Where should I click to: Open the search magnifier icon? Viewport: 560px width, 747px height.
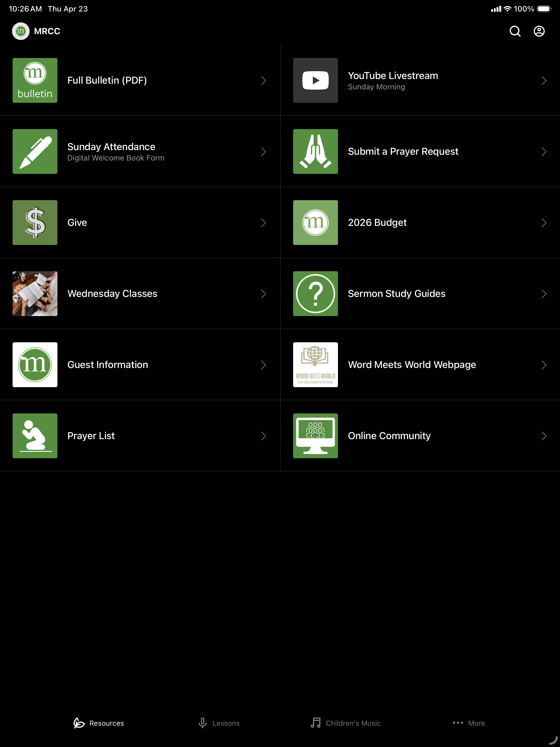[515, 31]
